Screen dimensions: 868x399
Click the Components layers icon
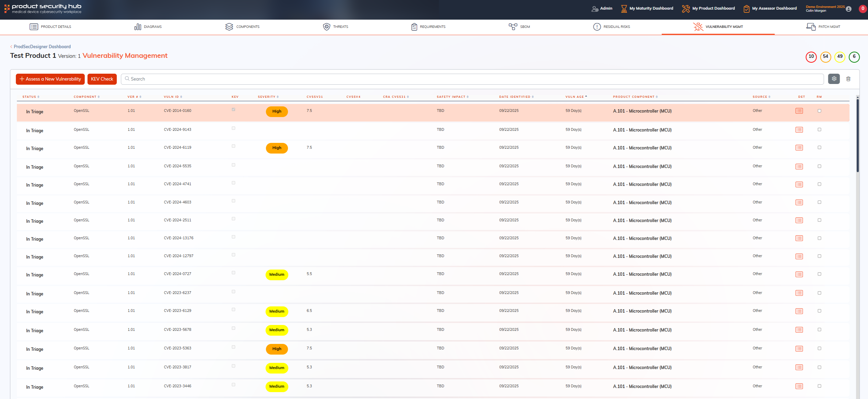coord(229,27)
